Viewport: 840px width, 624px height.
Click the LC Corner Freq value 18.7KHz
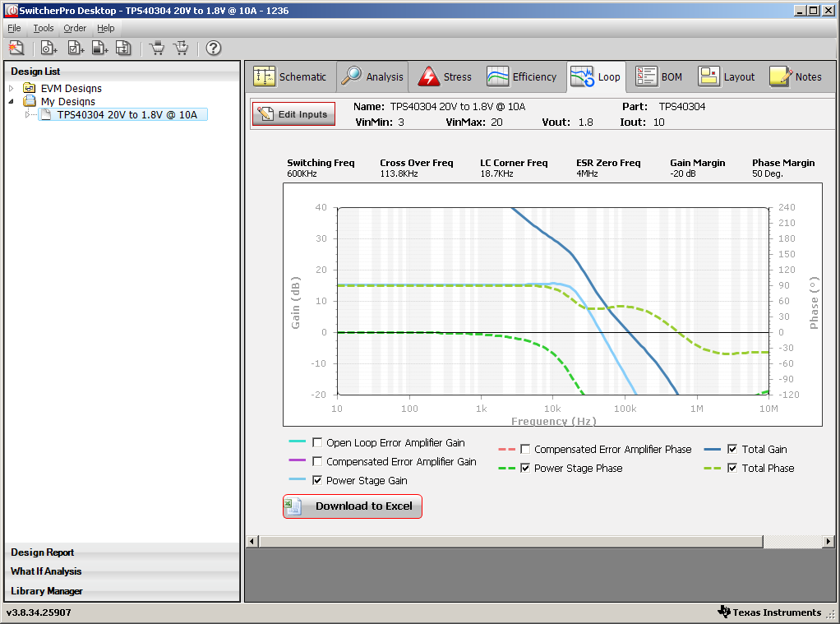click(x=496, y=173)
